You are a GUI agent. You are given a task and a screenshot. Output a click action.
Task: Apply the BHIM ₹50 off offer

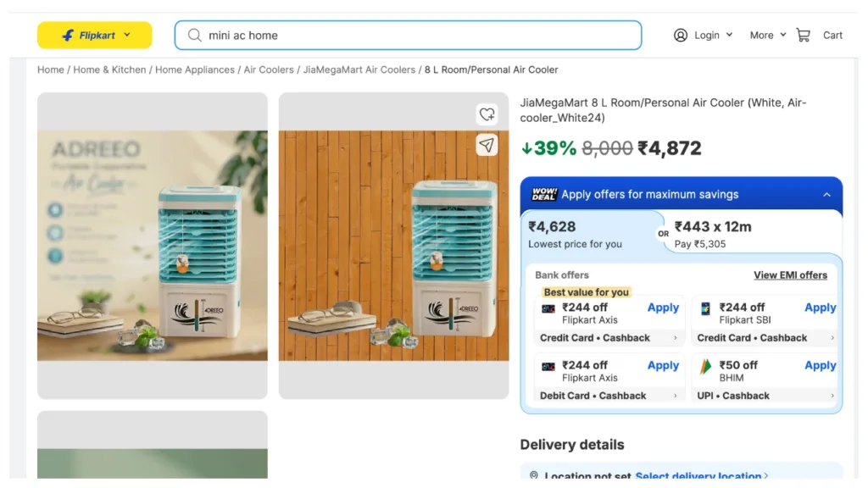click(820, 365)
